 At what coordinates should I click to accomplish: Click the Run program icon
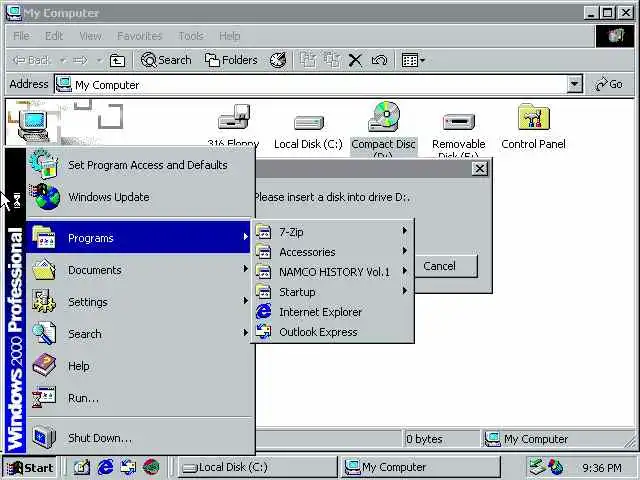(x=44, y=397)
